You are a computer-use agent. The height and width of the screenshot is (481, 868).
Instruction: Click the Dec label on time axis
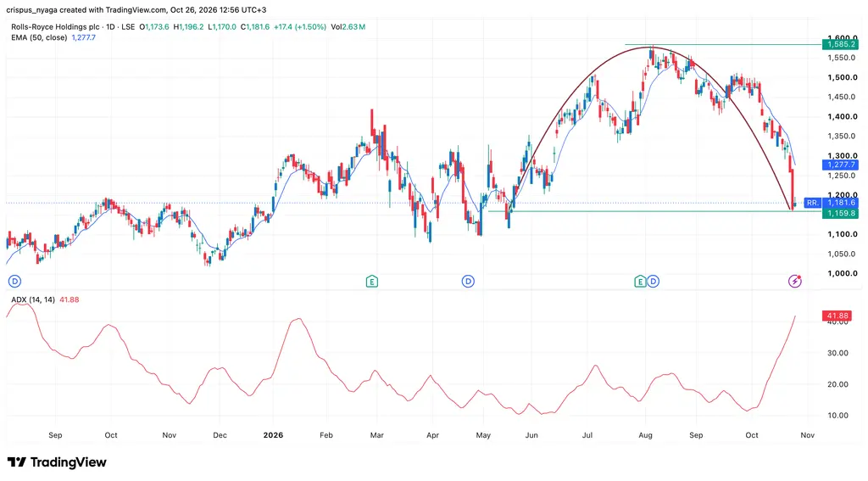(x=220, y=435)
